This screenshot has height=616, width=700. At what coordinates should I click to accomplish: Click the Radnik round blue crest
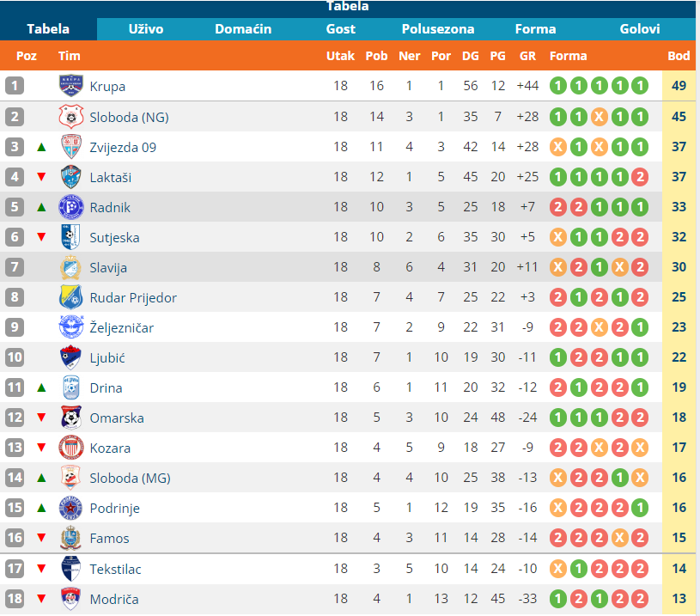(x=70, y=207)
